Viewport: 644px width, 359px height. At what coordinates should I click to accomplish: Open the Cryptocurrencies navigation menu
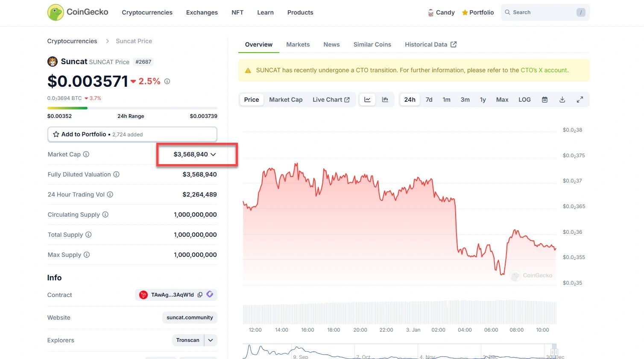147,12
